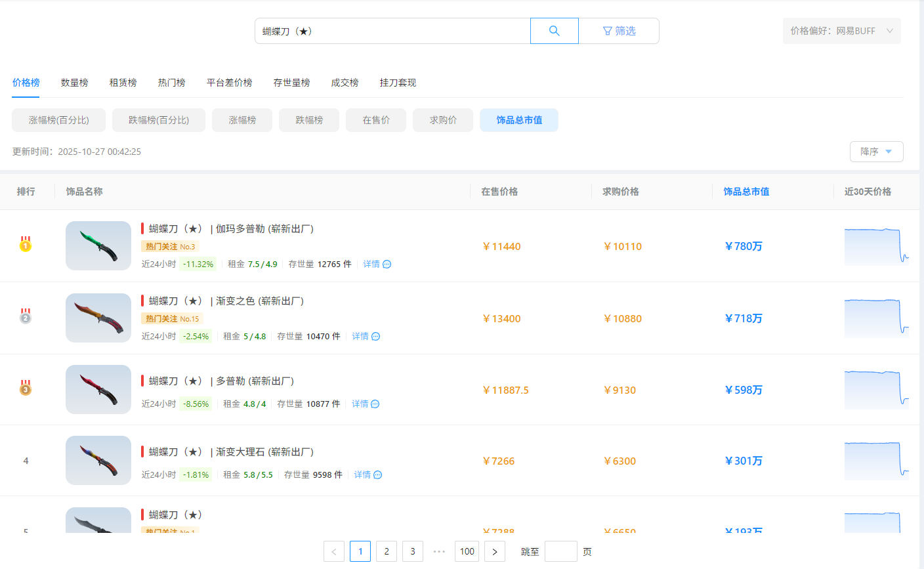Open the 筛选 filter funnel button
Viewport: 924px width, 569px height.
(619, 31)
